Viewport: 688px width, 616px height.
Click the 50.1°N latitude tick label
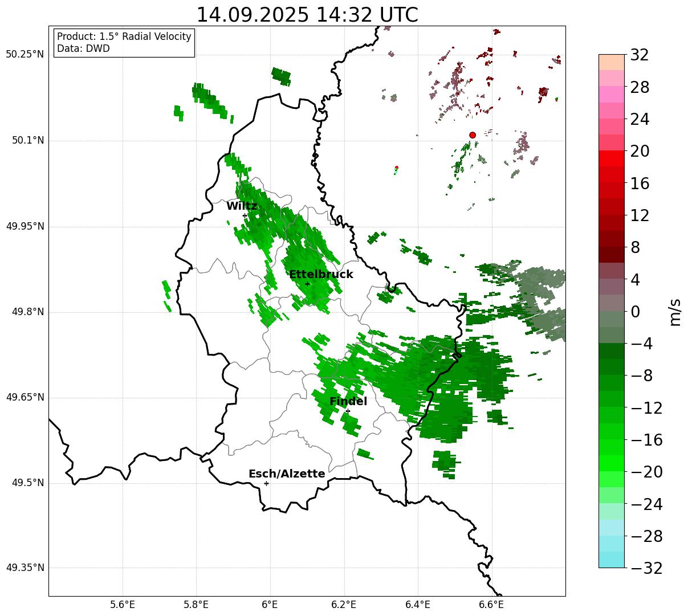(28, 140)
